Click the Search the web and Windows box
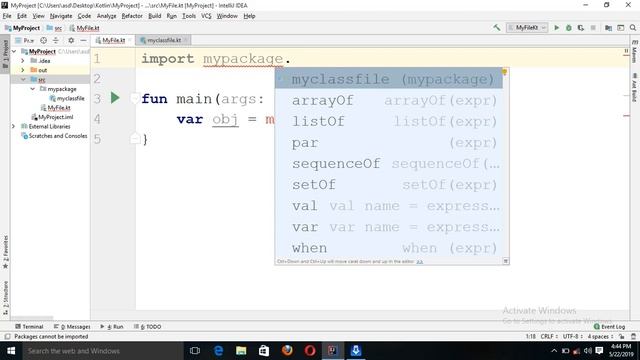The width and height of the screenshot is (640, 360). click(103, 351)
